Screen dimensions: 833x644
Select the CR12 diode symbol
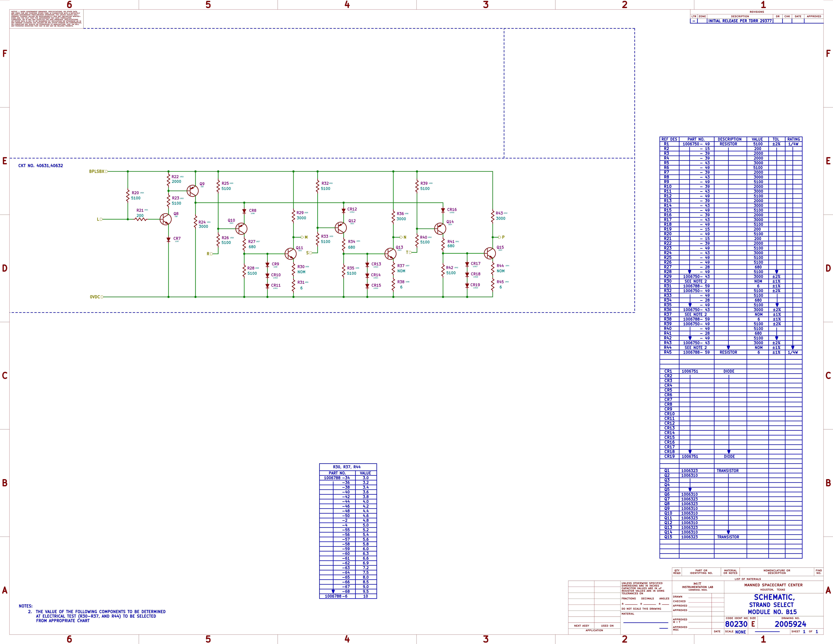tap(344, 210)
